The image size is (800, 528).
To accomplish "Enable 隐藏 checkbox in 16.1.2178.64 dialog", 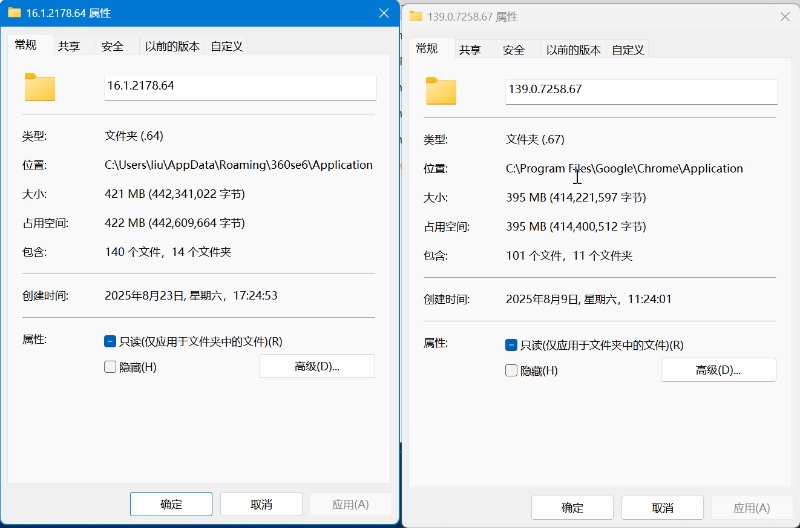I will [x=111, y=367].
